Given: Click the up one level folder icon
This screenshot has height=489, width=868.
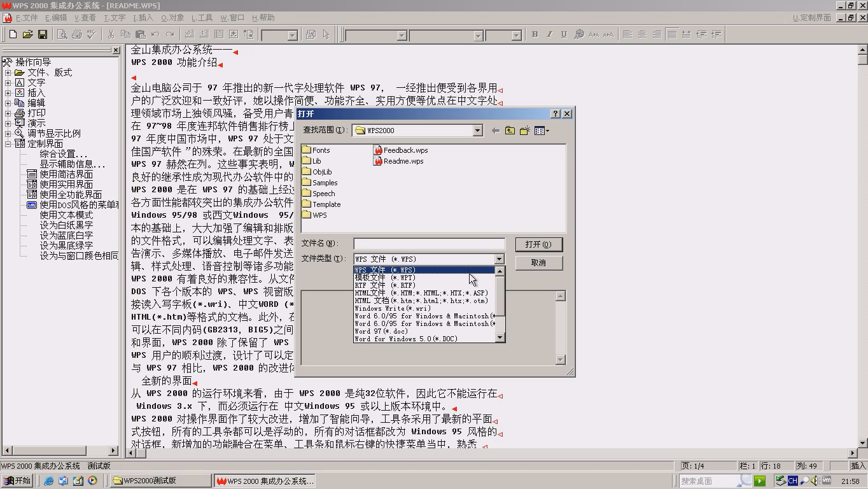Looking at the screenshot, I should click(x=510, y=131).
